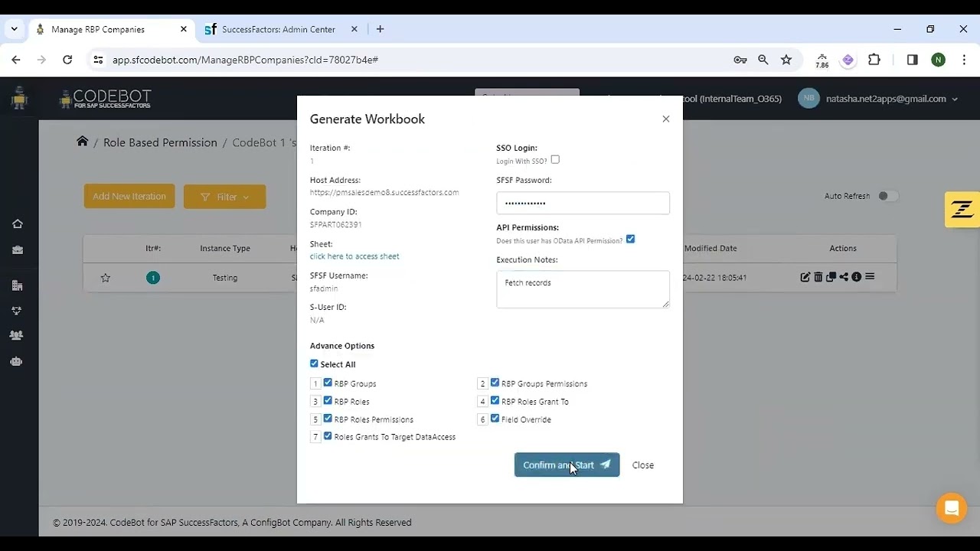Click the iteration number 1 badge
The image size is (980, 551).
coord(153,278)
